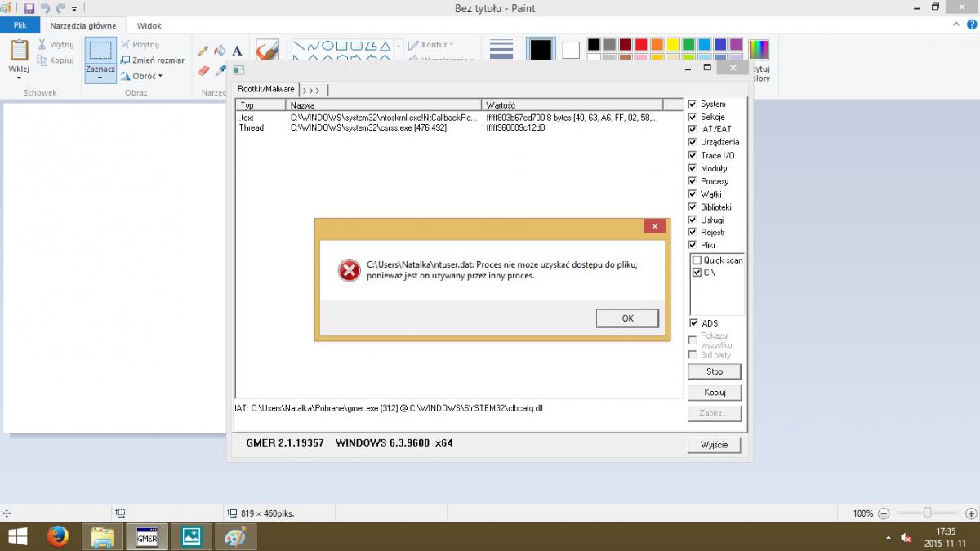Expand the Wklej paste dropdown arrow
The image size is (980, 551).
click(20, 78)
